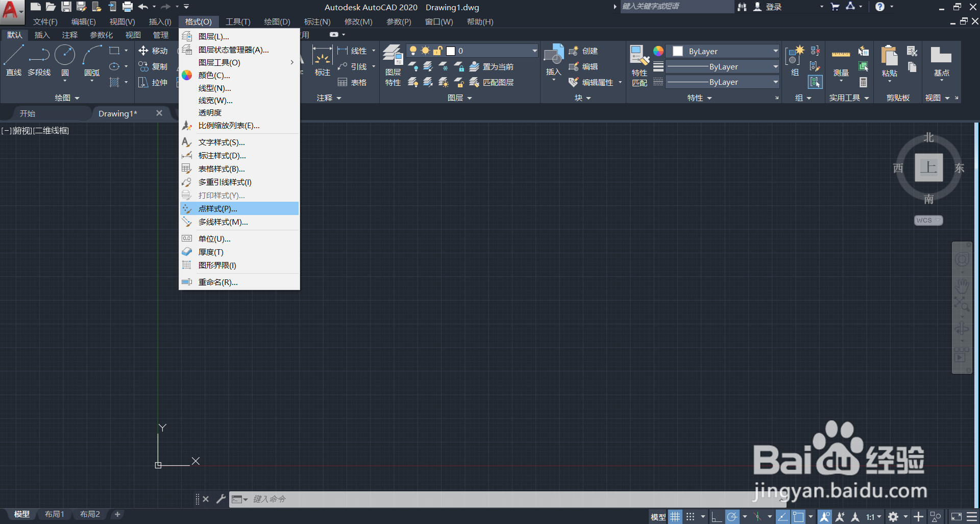The height and width of the screenshot is (524, 980).
Task: Click the Match Layer (匹配图层) tool
Action: pos(492,82)
